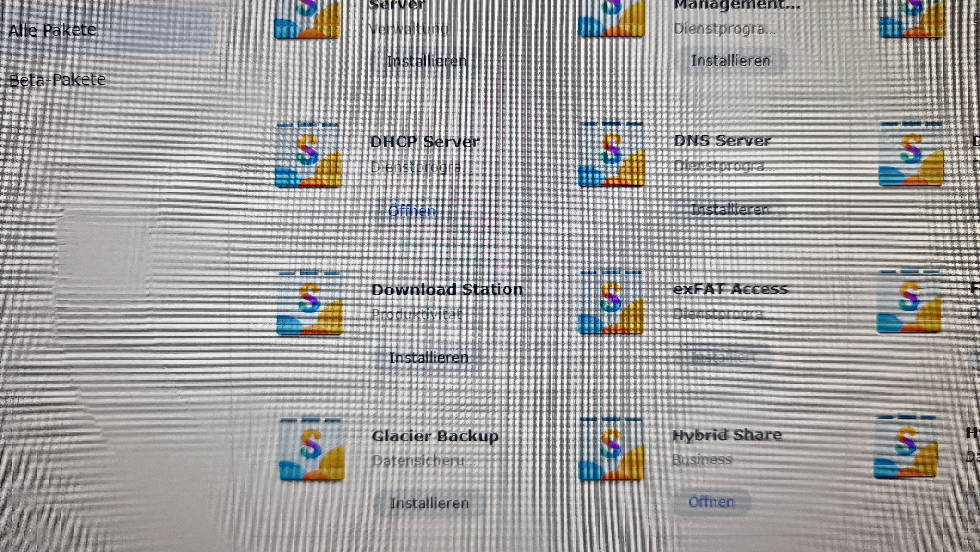
Task: Install the Download Station package
Action: 428,357
